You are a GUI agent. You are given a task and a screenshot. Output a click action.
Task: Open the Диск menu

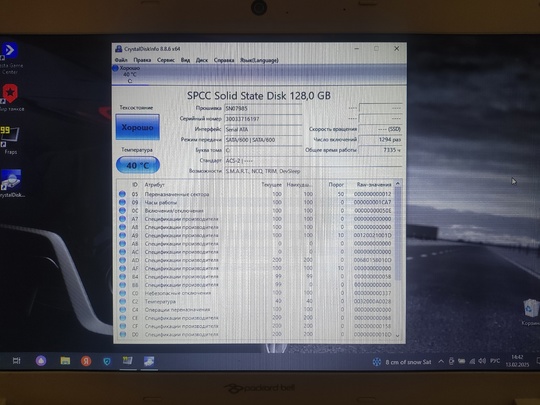202,60
